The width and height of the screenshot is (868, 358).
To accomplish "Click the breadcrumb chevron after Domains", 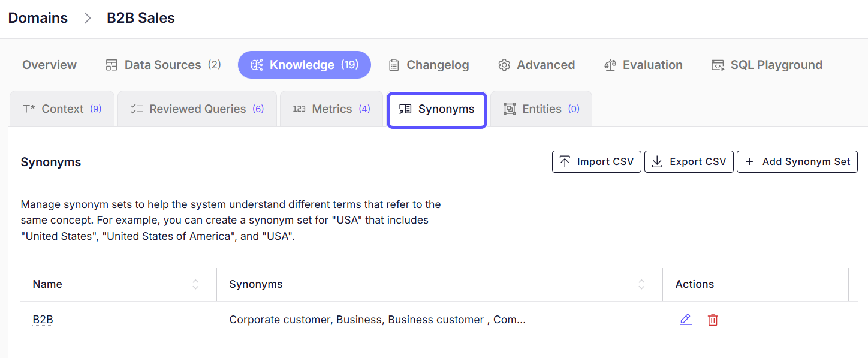I will tap(87, 18).
